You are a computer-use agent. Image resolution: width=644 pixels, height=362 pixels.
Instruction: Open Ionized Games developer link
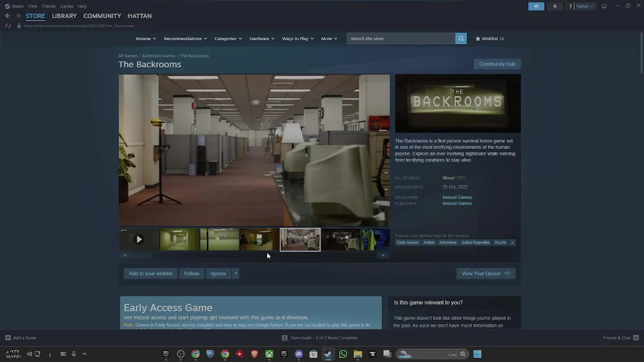pos(457,197)
